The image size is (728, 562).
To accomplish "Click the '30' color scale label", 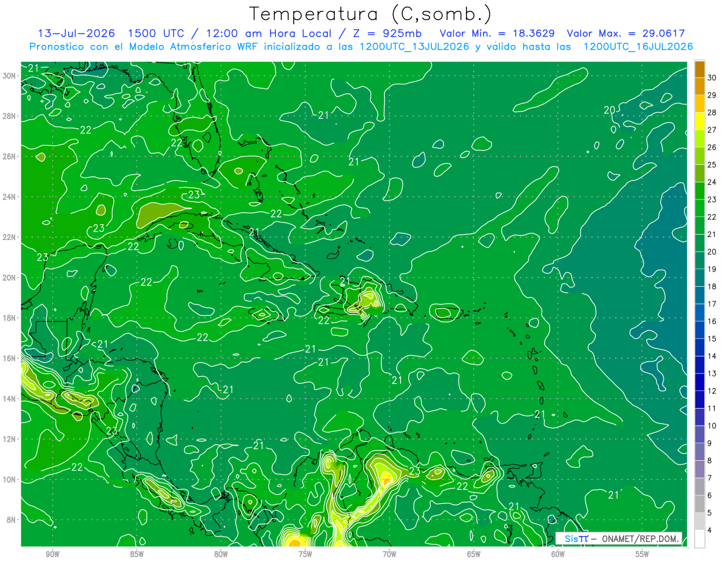I will coord(712,78).
